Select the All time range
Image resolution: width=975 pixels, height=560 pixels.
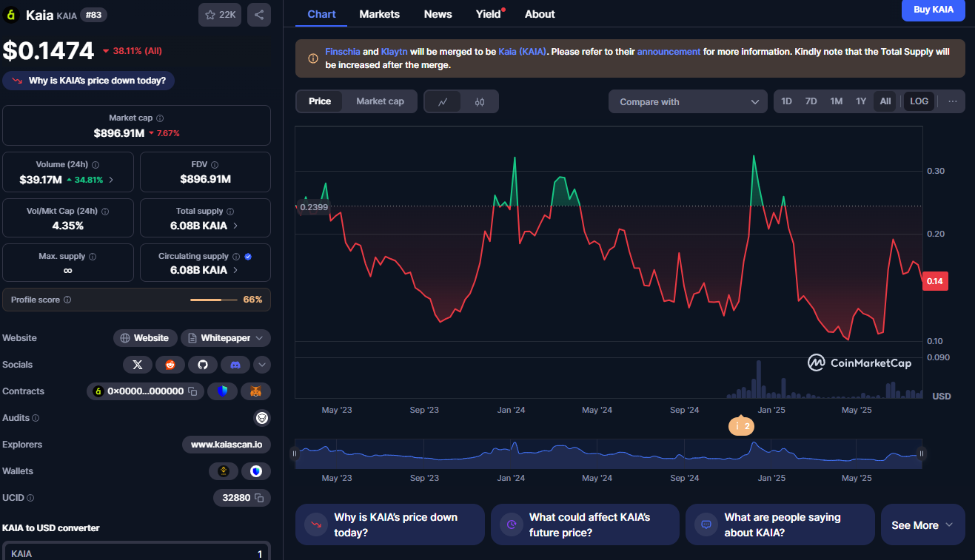click(x=885, y=101)
